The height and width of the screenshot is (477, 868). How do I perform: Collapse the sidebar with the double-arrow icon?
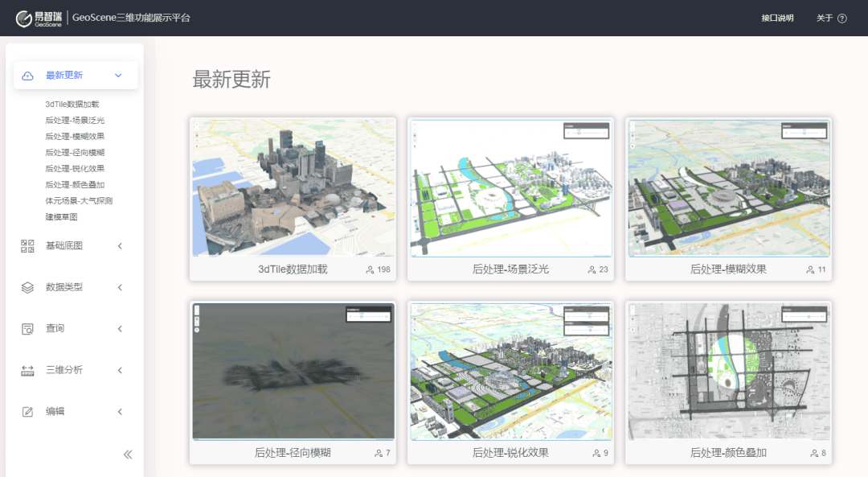point(127,454)
